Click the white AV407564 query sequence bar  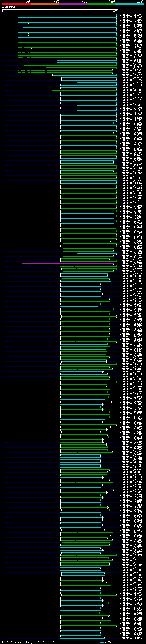pos(60,9)
